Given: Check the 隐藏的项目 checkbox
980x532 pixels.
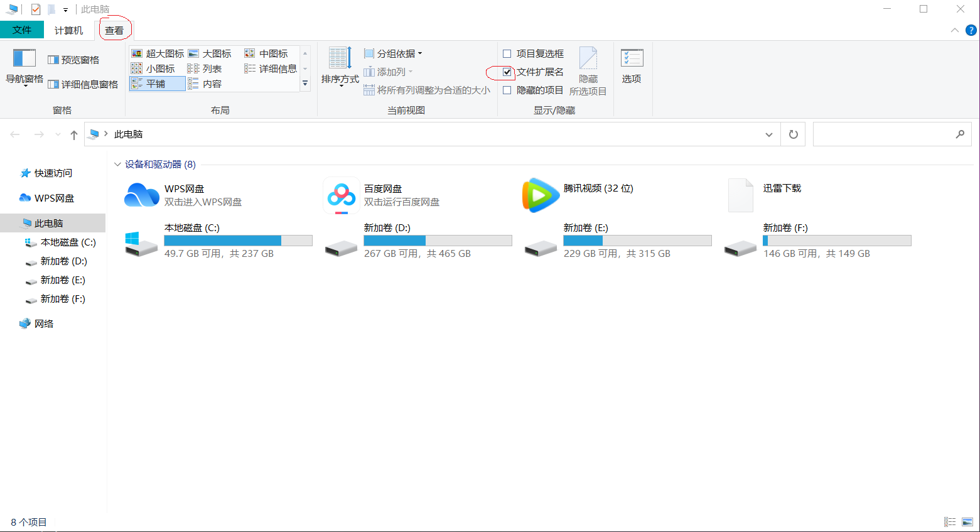Looking at the screenshot, I should click(x=507, y=90).
